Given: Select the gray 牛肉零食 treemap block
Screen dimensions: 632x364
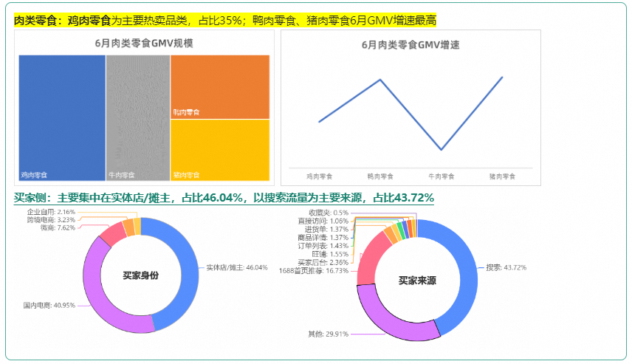Looking at the screenshot, I should [138, 118].
